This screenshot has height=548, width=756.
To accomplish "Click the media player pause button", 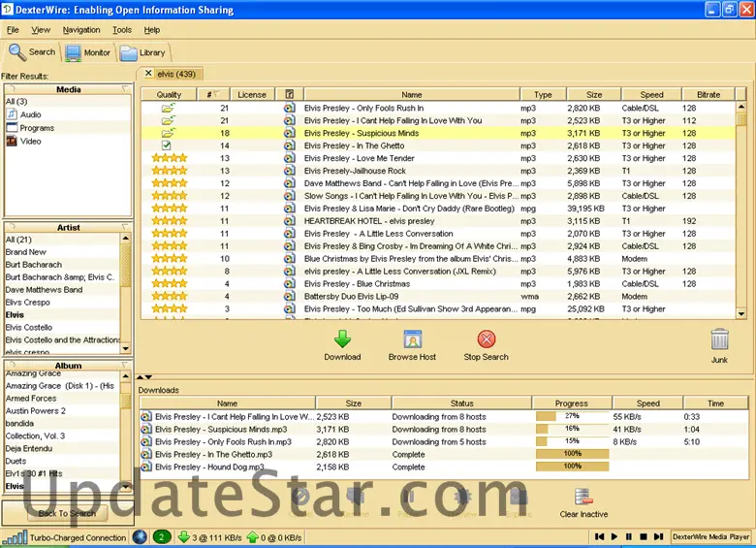I will [629, 536].
